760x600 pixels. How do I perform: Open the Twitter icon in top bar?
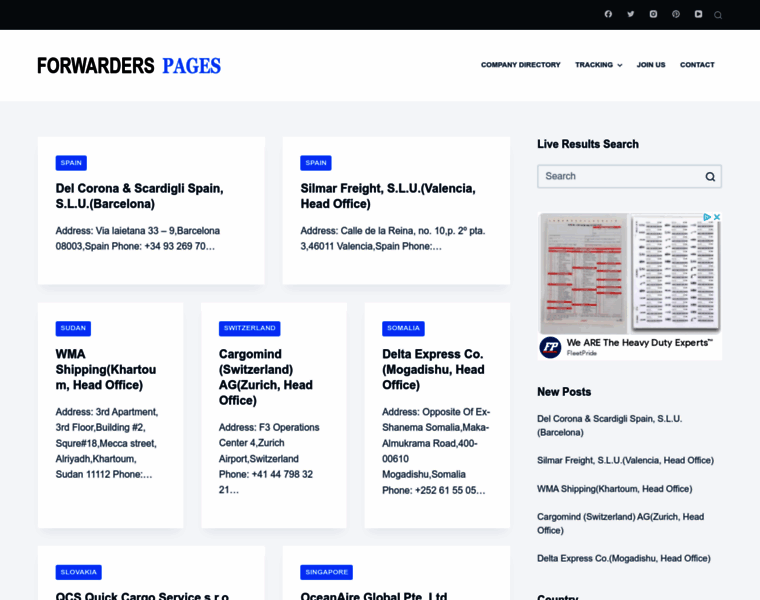coord(631,14)
